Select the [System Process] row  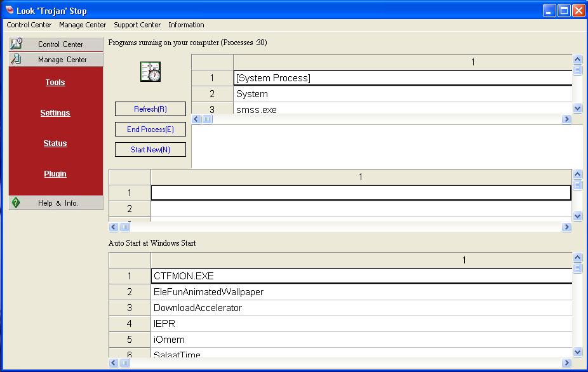[x=403, y=78]
